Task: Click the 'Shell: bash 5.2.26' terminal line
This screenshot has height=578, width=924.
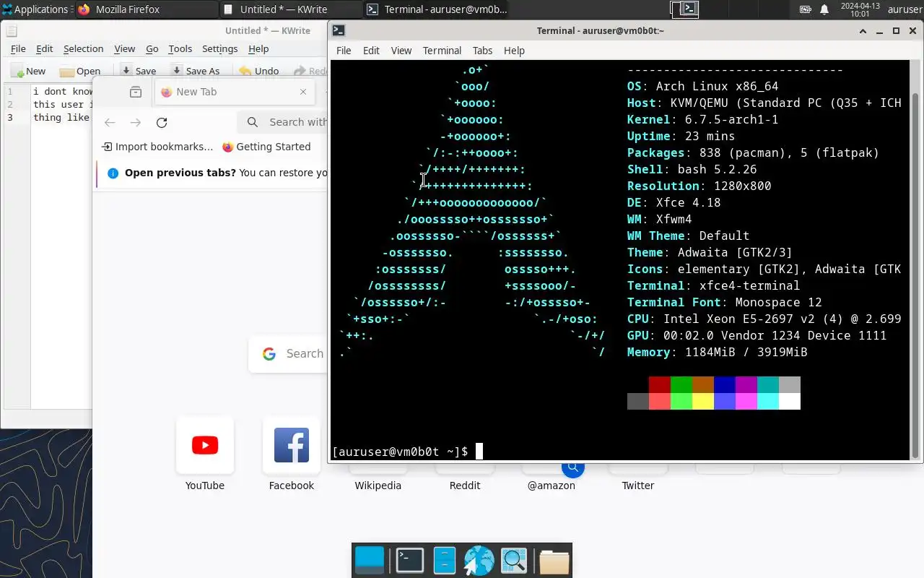Action: (692, 169)
